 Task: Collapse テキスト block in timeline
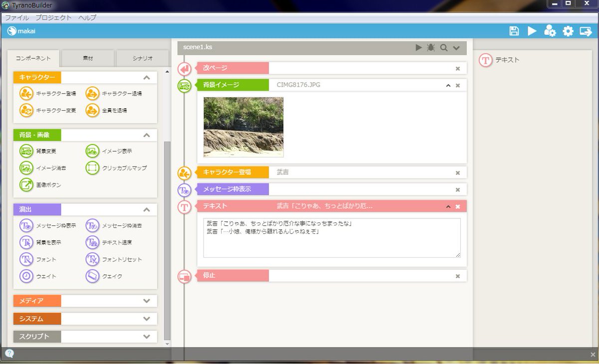click(x=448, y=206)
